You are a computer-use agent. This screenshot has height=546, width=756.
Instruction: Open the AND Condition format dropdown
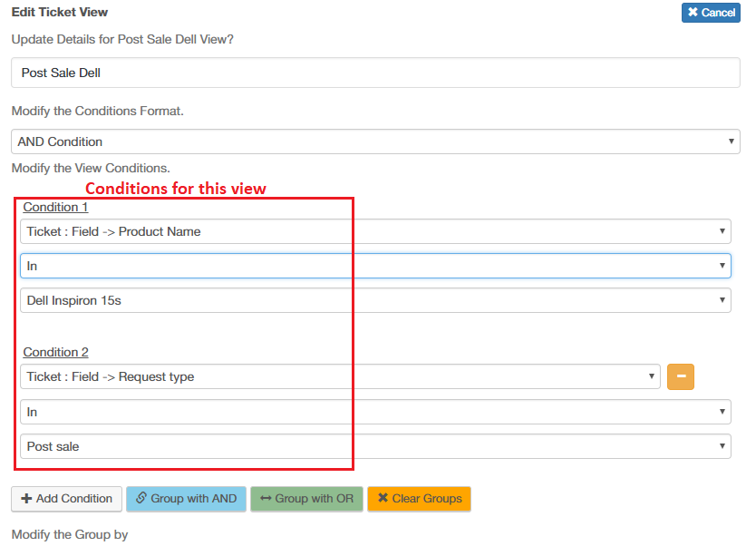pyautogui.click(x=375, y=141)
